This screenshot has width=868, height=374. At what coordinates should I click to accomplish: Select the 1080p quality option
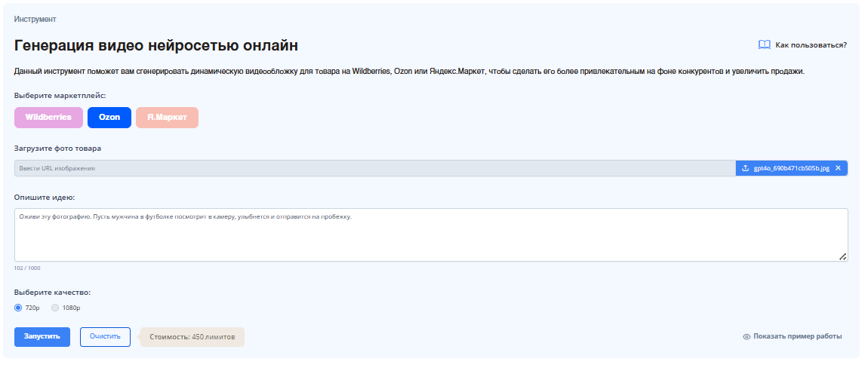[55, 308]
